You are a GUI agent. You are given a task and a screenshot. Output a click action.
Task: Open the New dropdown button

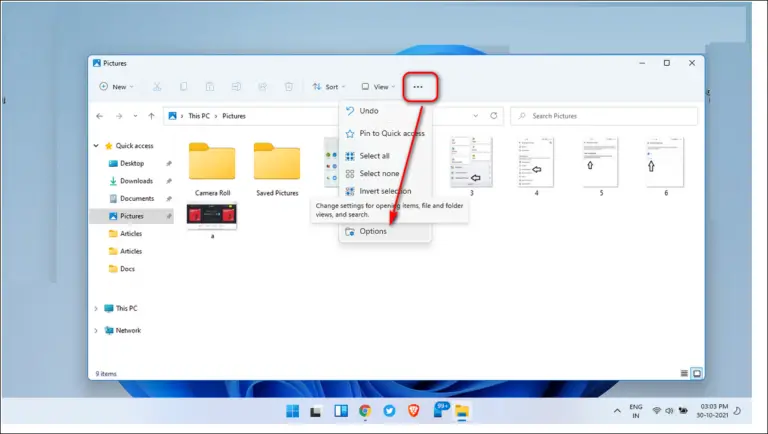(x=117, y=87)
